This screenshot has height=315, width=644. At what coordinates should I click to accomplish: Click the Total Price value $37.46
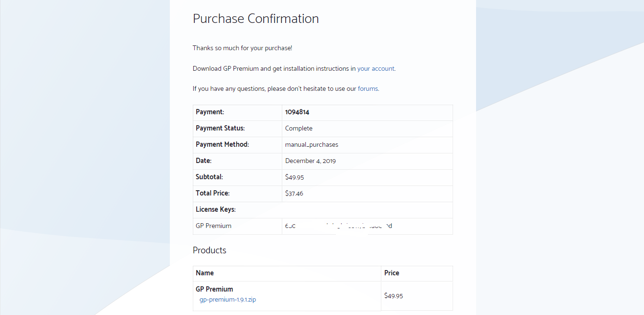294,193
